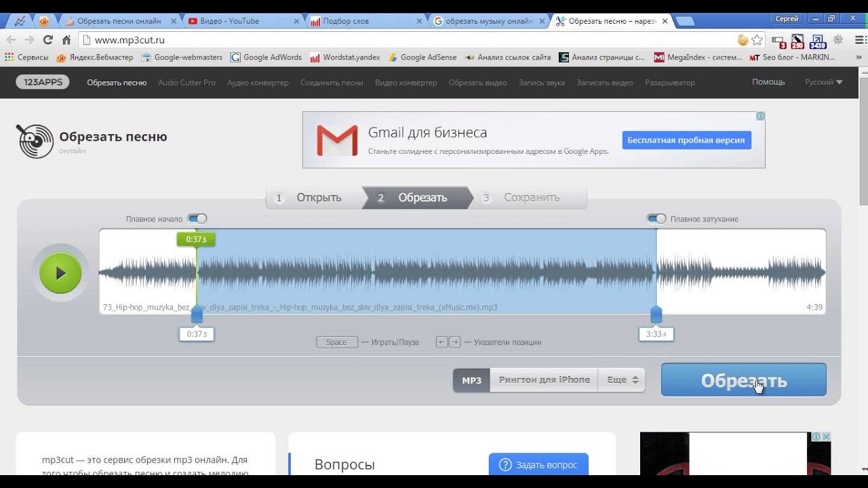The width and height of the screenshot is (868, 488).
Task: Click the right arrow position key icon
Action: (x=455, y=342)
